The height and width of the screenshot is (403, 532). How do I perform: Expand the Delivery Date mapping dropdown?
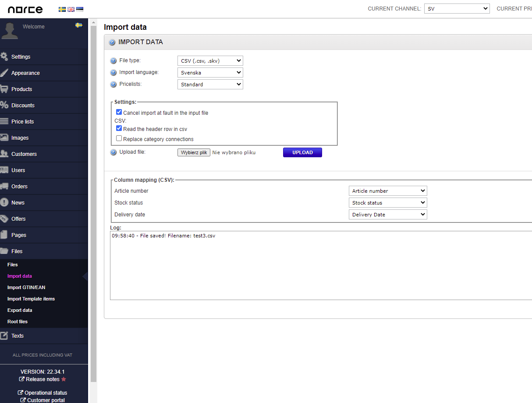pyautogui.click(x=388, y=215)
